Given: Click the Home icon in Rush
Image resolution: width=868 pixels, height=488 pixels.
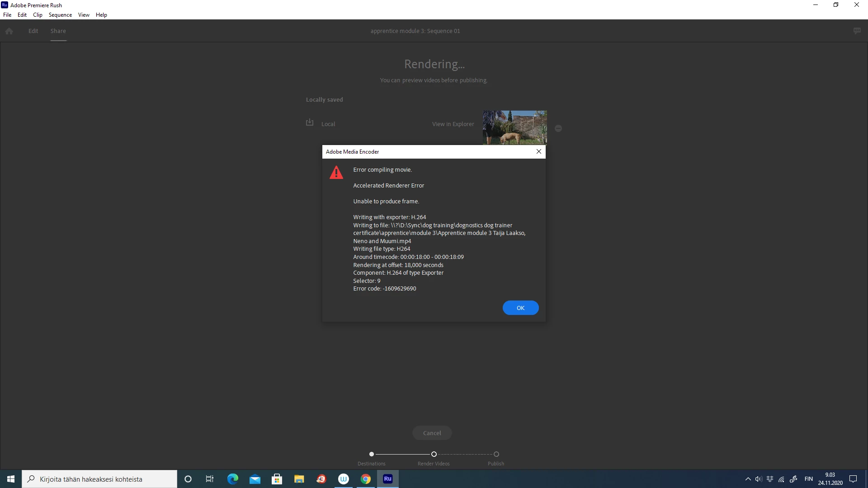Looking at the screenshot, I should point(9,31).
